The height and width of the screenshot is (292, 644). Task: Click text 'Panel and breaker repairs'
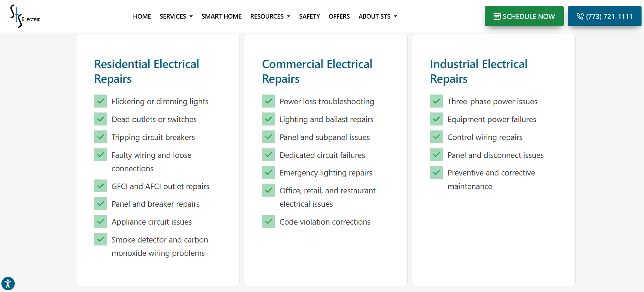click(155, 204)
